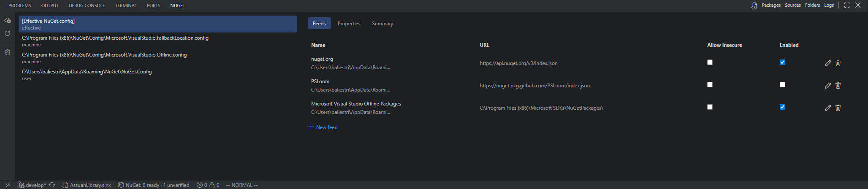Viewport: 868px width, 189px height.
Task: Select Microsoft.VisualStudio.FallbackLocation.config entry
Action: pyautogui.click(x=158, y=41)
